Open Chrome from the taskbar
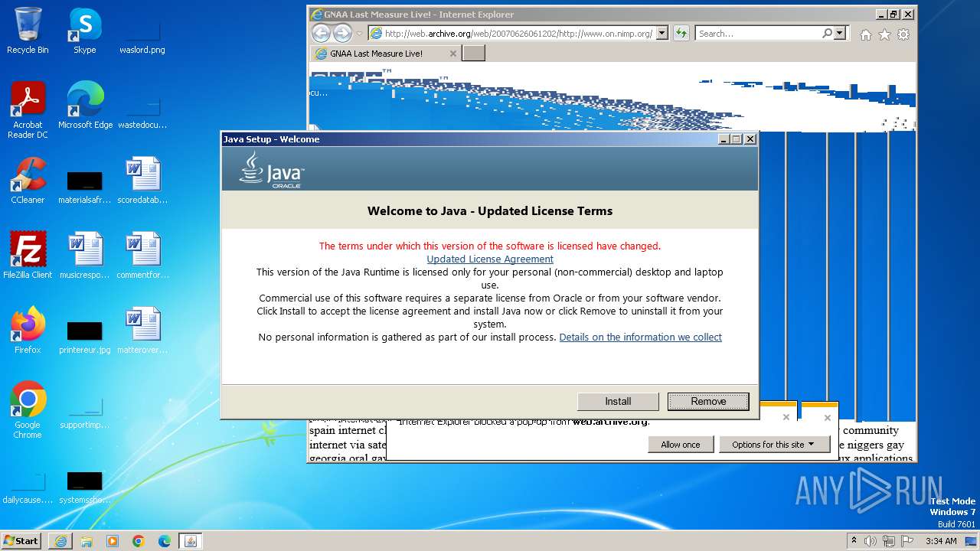The width and height of the screenshot is (980, 551). click(139, 541)
